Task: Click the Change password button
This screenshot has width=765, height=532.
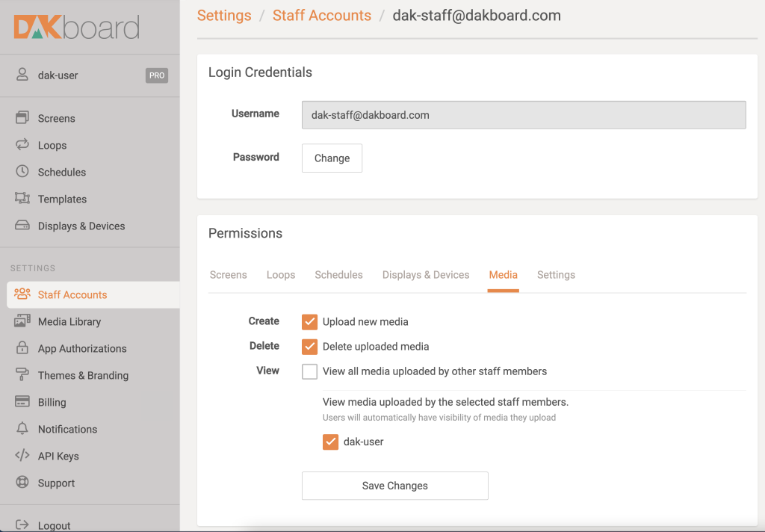Action: click(x=332, y=158)
